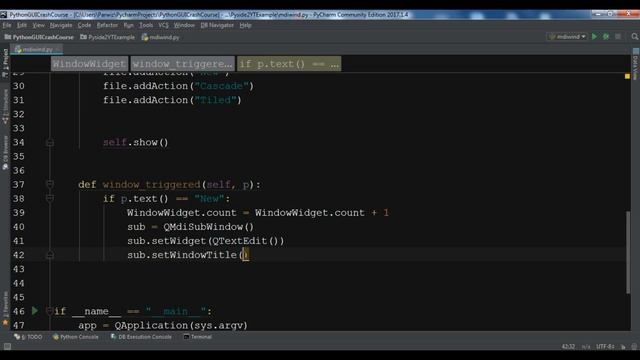Open the File menu

(x=7, y=25)
